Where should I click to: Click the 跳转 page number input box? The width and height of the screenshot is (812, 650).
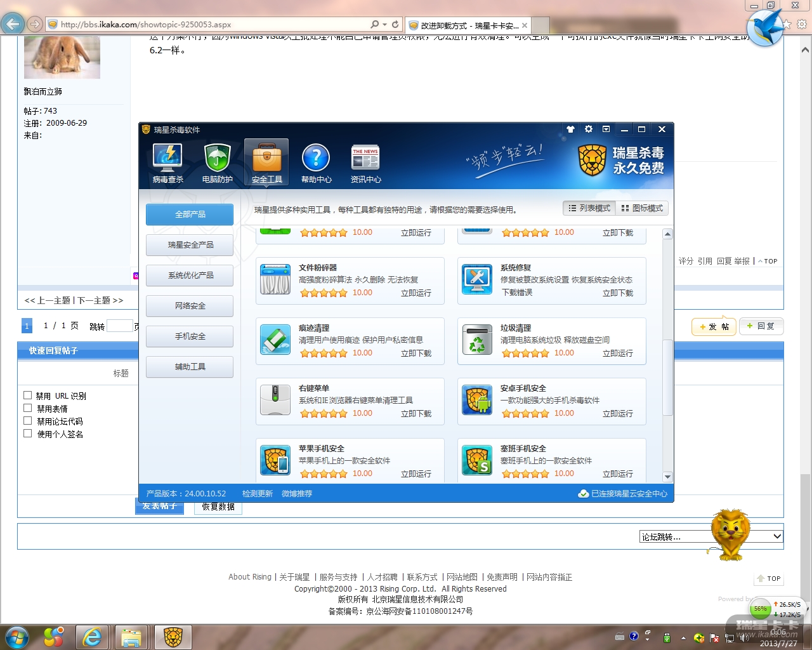[119, 326]
